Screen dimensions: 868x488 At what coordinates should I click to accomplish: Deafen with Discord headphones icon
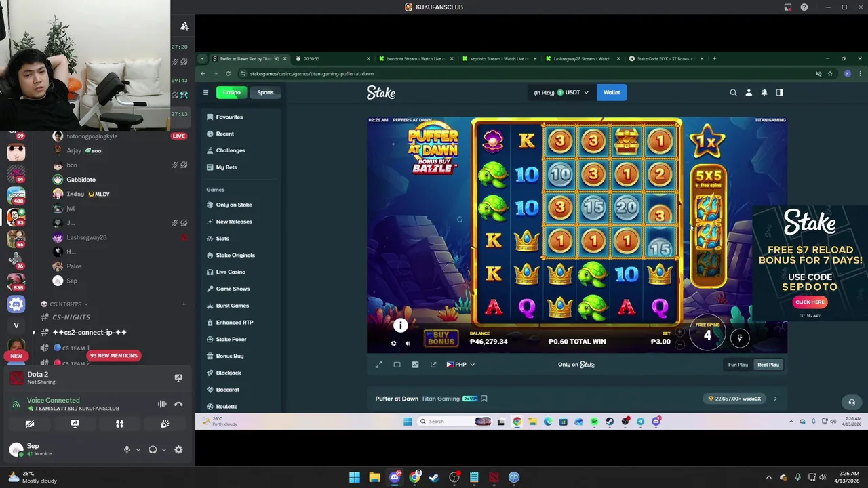pyautogui.click(x=153, y=449)
